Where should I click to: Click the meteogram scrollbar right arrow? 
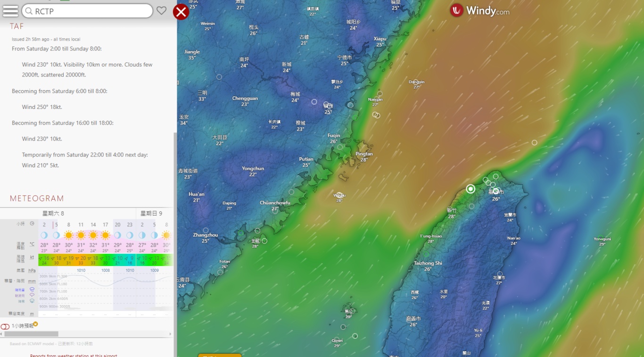tap(170, 334)
